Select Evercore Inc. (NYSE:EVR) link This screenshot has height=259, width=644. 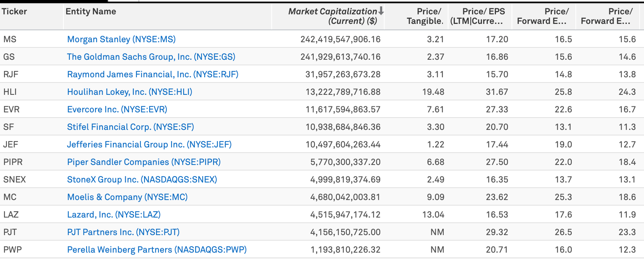[x=117, y=110]
